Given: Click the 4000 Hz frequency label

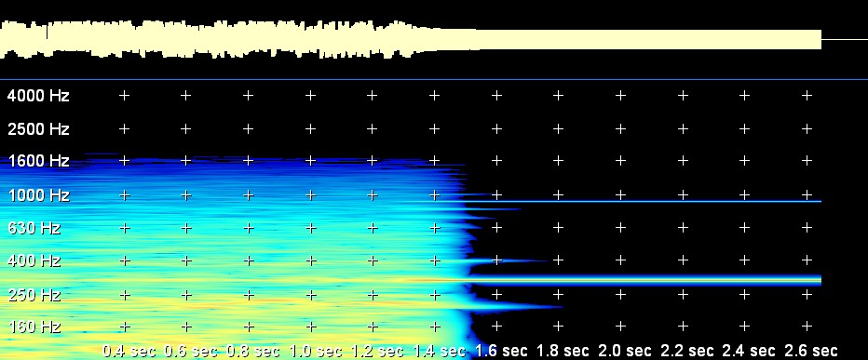Looking at the screenshot, I should 38,96.
